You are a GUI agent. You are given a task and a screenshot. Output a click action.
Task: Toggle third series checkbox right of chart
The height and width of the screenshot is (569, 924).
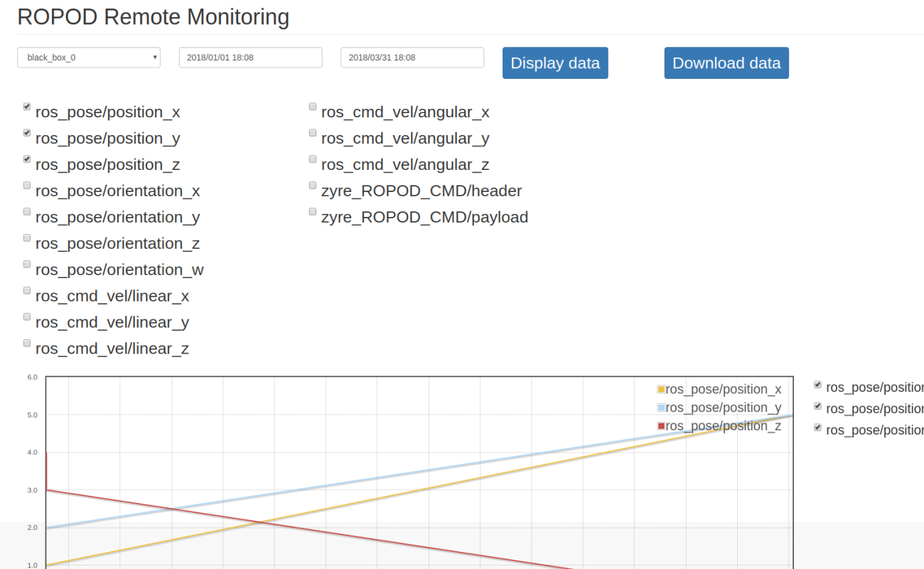pos(817,427)
